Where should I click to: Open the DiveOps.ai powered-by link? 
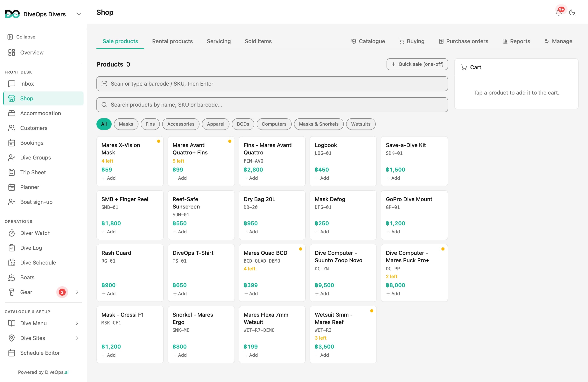(57, 372)
